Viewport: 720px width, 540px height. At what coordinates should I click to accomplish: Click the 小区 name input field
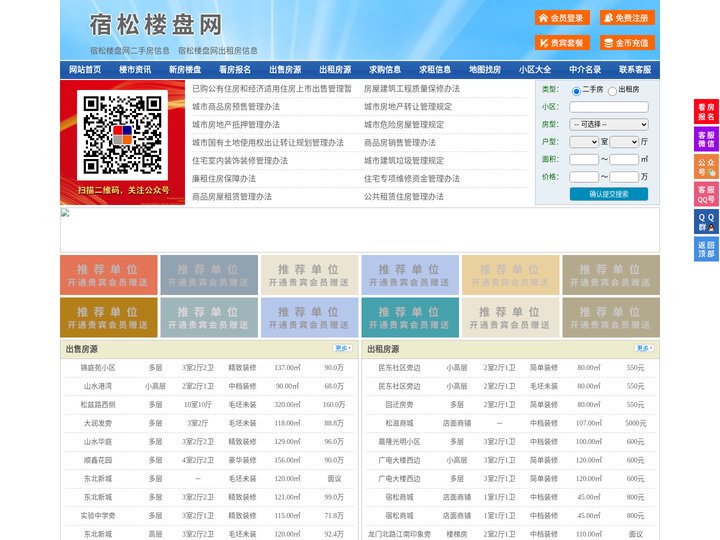(x=609, y=107)
